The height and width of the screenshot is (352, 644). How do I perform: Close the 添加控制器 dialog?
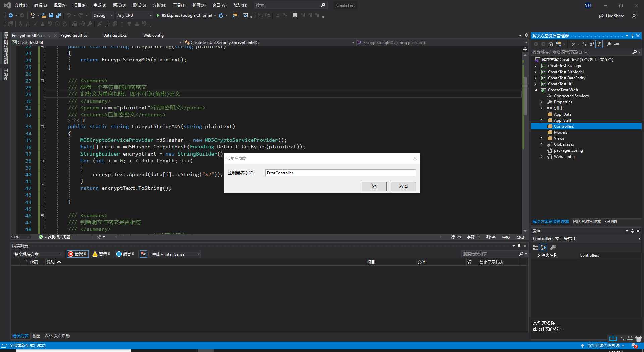415,158
